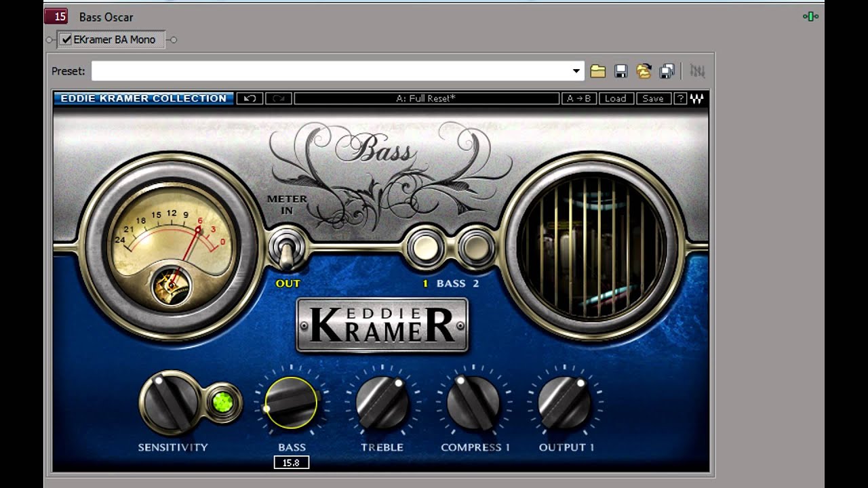
Task: Click the Bass value field 15.8
Action: [x=292, y=463]
